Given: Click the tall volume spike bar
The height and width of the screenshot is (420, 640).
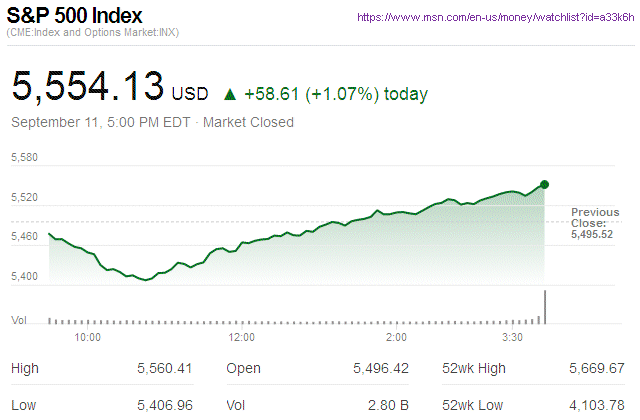Looking at the screenshot, I should (545, 307).
